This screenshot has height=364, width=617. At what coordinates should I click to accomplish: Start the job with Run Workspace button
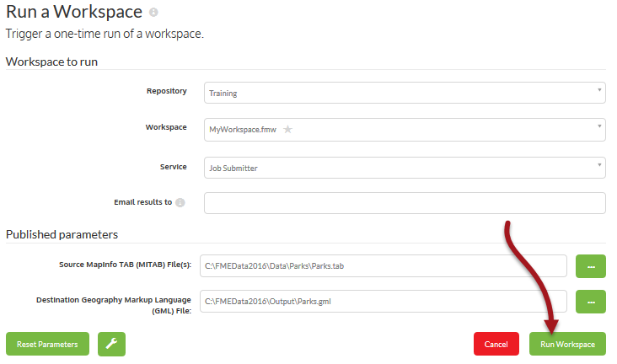click(x=567, y=344)
